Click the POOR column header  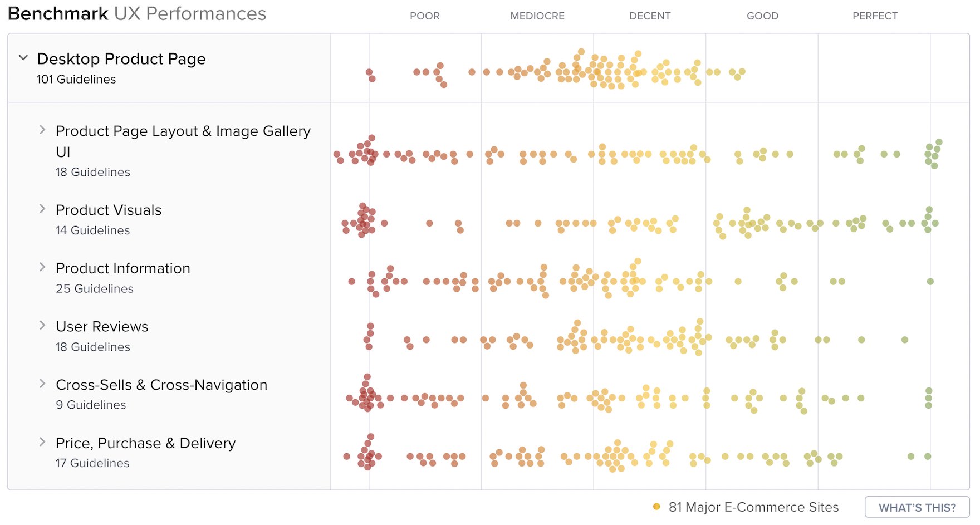425,16
